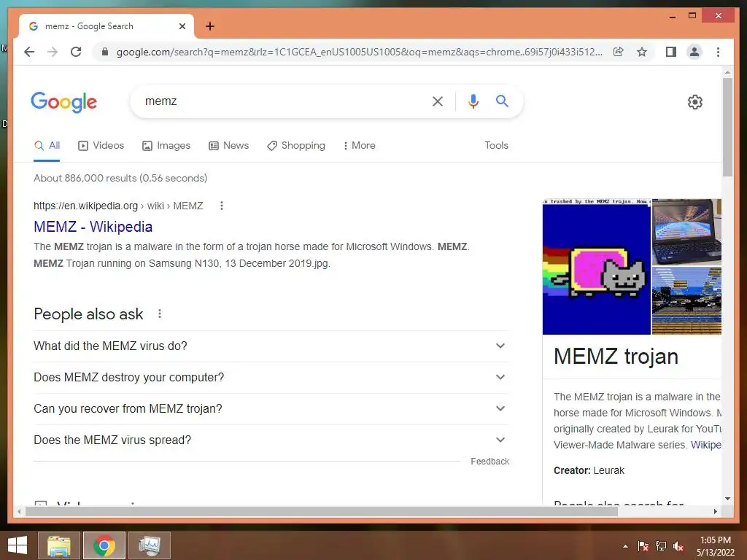Screen dimensions: 747x560
Task: Click the scroll up arrow
Action: pyautogui.click(x=727, y=72)
